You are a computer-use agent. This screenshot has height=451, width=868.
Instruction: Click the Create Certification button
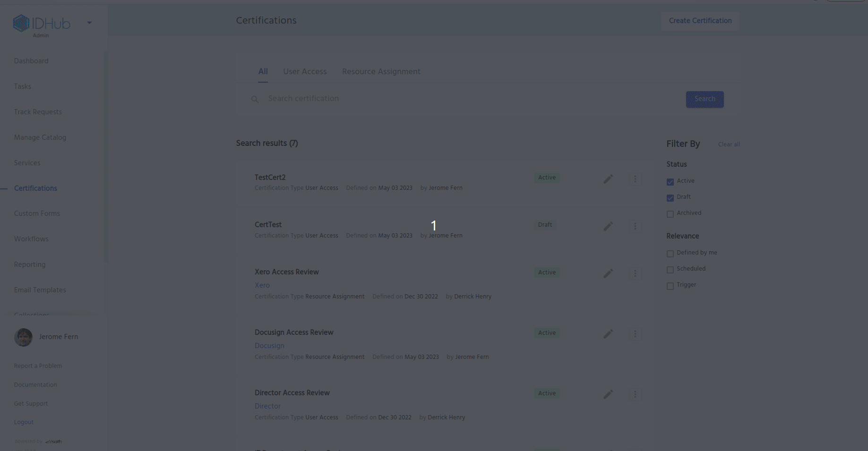click(700, 21)
